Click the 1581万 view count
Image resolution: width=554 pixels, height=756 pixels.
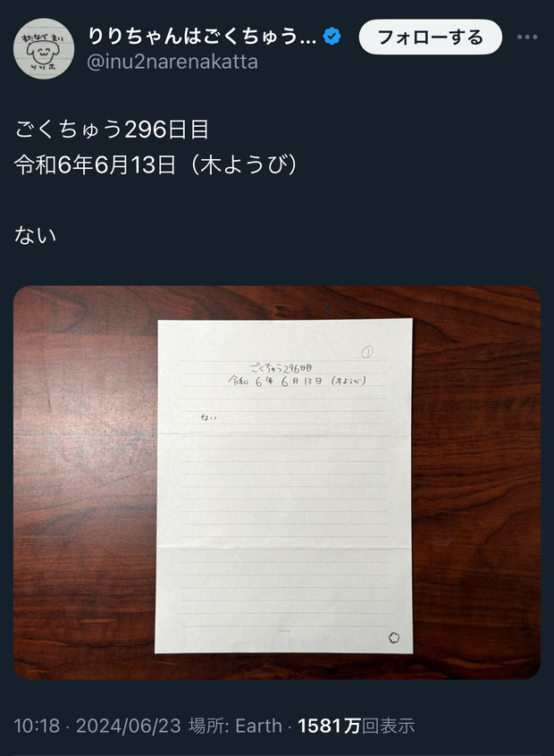coord(330,726)
